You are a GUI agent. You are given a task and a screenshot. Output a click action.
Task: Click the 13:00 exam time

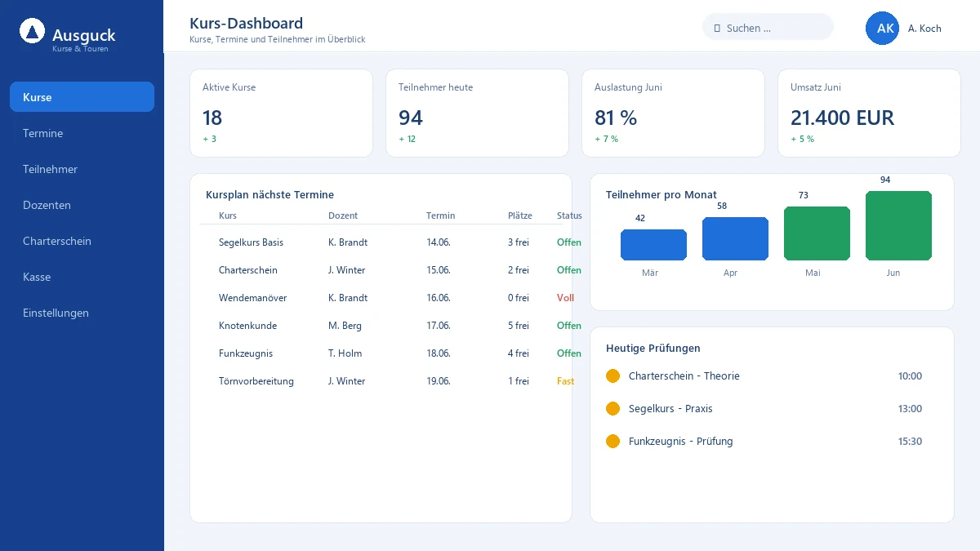click(910, 409)
